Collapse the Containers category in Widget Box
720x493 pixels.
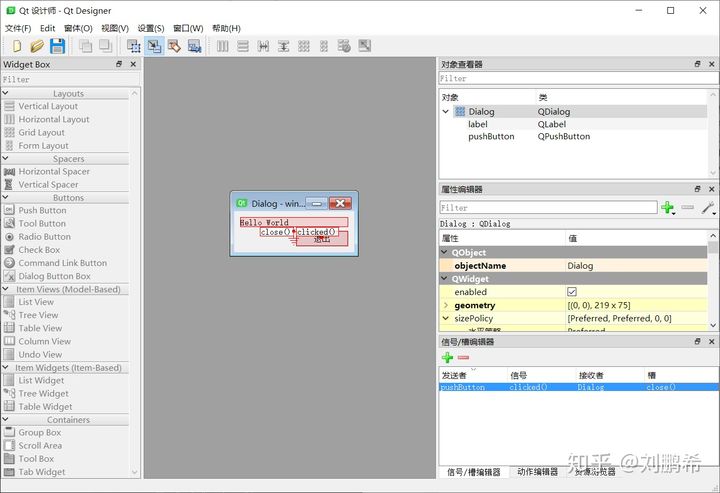click(x=6, y=420)
